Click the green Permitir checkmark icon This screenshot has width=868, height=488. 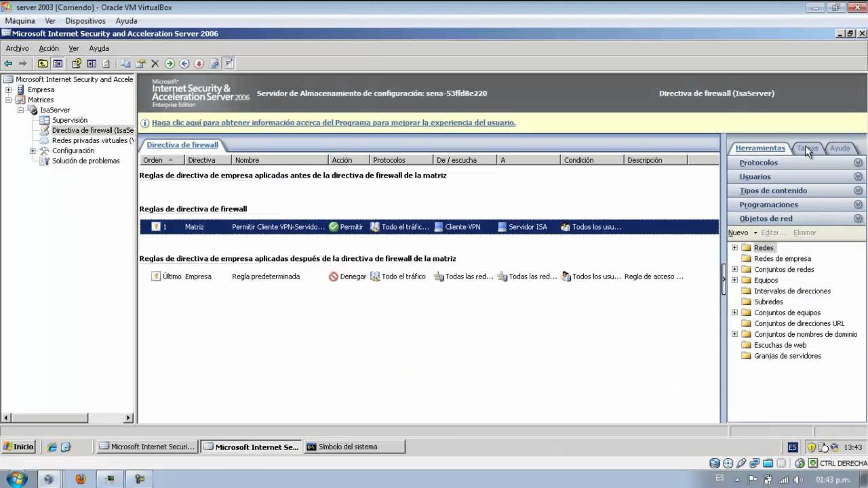point(334,227)
